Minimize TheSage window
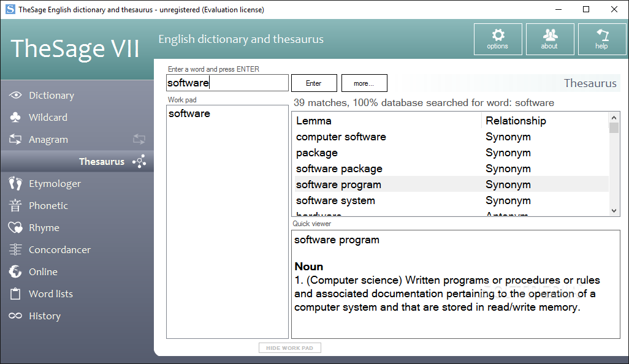Screen dimensions: 629x364 558,9
